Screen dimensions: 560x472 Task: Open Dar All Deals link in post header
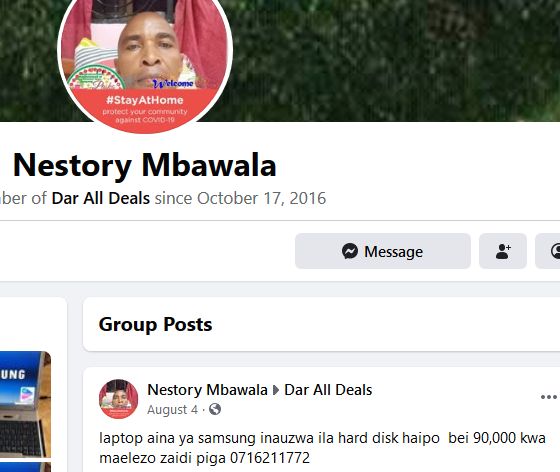(328, 390)
